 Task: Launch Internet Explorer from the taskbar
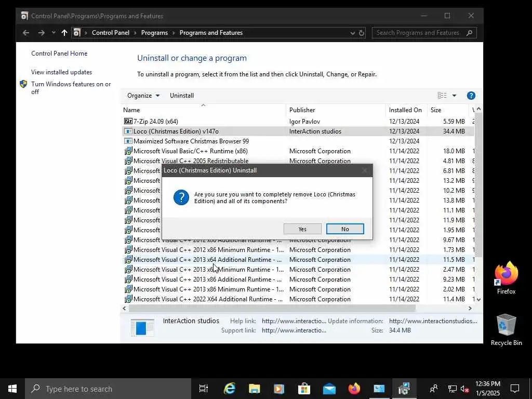click(230, 389)
